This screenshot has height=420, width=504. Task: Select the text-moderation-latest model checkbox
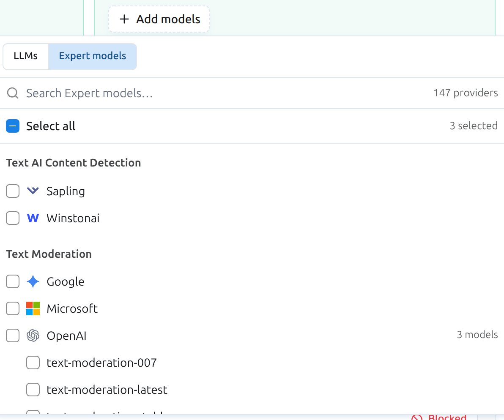point(33,390)
